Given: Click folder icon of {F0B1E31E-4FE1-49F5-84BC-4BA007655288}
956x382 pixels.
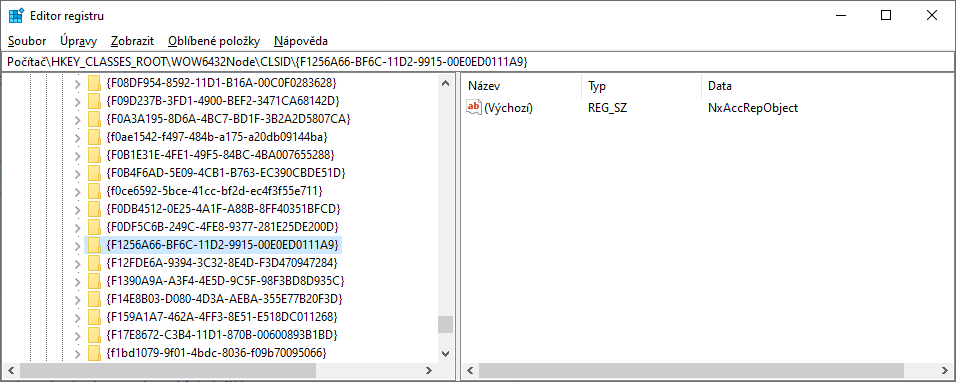Looking at the screenshot, I should [x=94, y=155].
